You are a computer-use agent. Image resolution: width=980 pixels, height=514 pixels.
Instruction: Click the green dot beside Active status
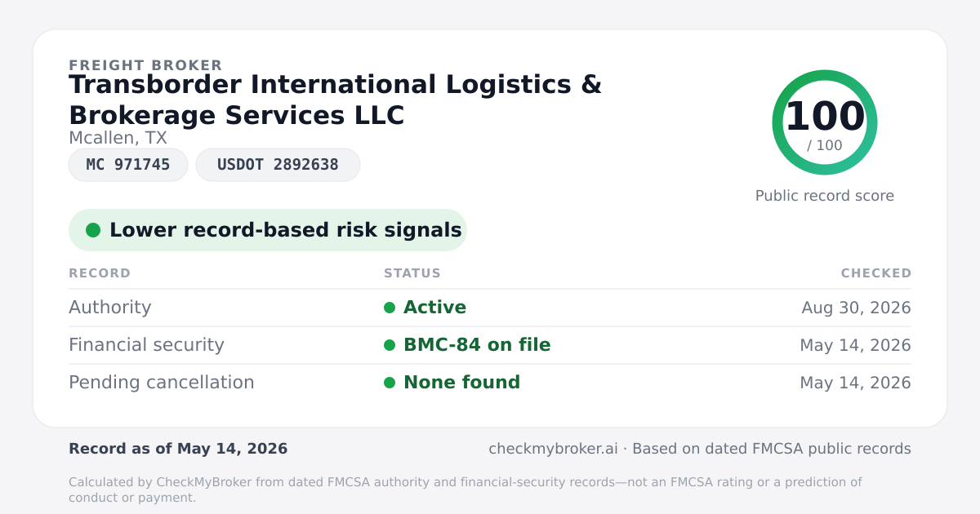pyautogui.click(x=390, y=308)
